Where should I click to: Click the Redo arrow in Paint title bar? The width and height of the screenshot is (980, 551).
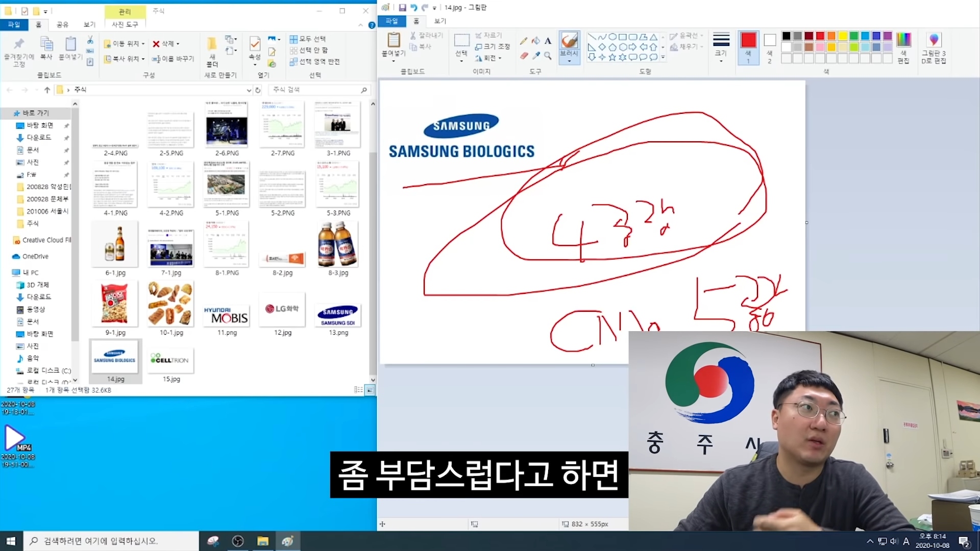[425, 8]
